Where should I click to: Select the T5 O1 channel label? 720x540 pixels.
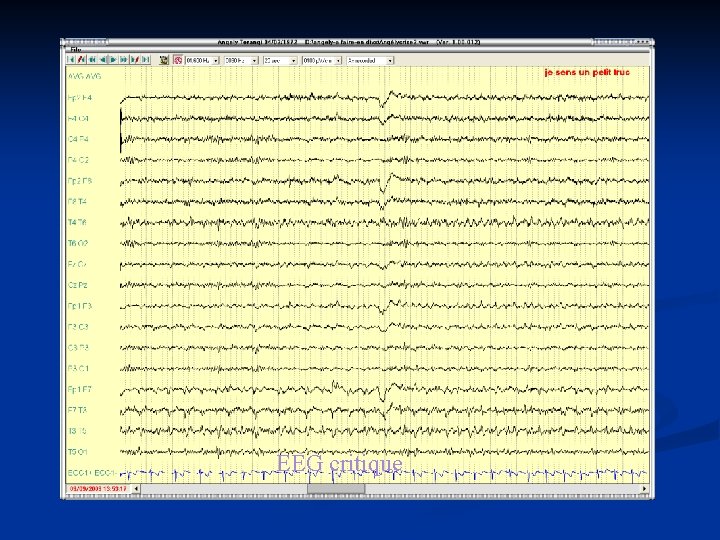pyautogui.click(x=78, y=452)
